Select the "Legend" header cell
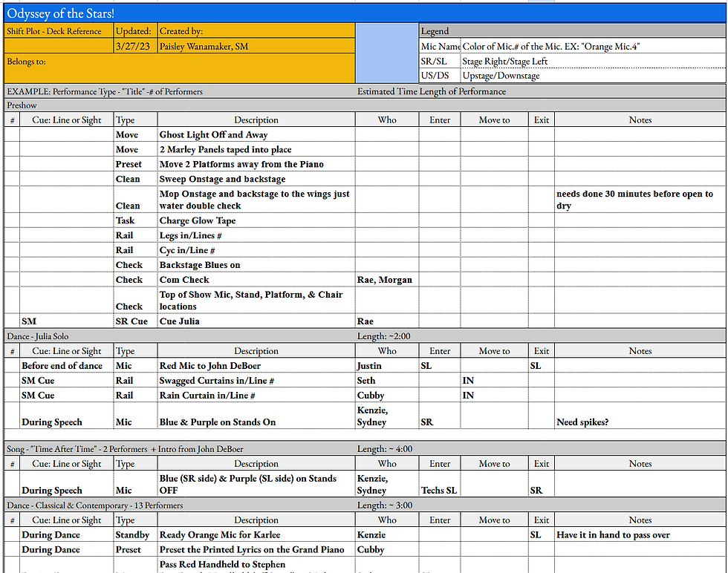 pyautogui.click(x=572, y=31)
